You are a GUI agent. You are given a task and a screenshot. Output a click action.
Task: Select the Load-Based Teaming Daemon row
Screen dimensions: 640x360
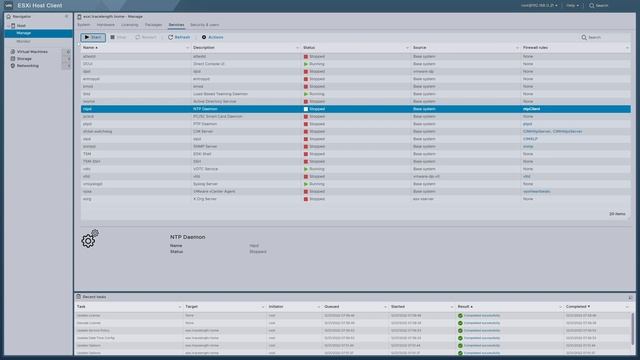click(356, 94)
